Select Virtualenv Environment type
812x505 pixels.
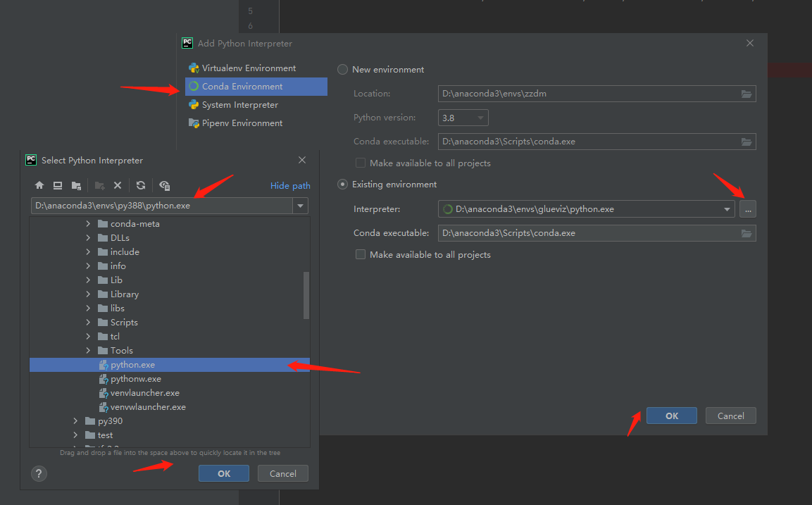click(x=256, y=68)
